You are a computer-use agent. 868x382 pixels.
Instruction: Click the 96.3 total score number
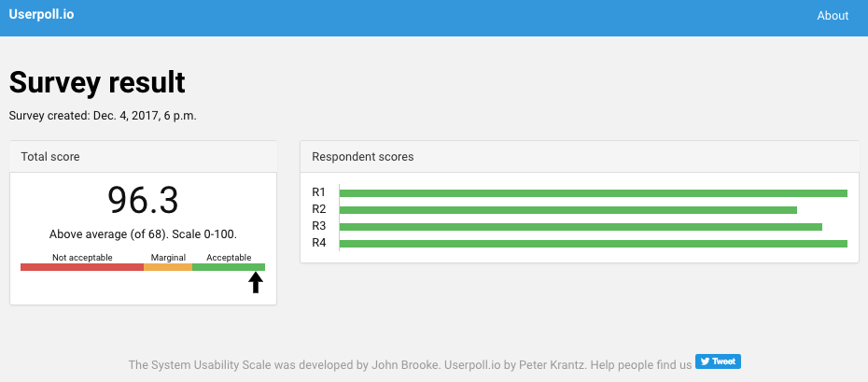tap(143, 200)
